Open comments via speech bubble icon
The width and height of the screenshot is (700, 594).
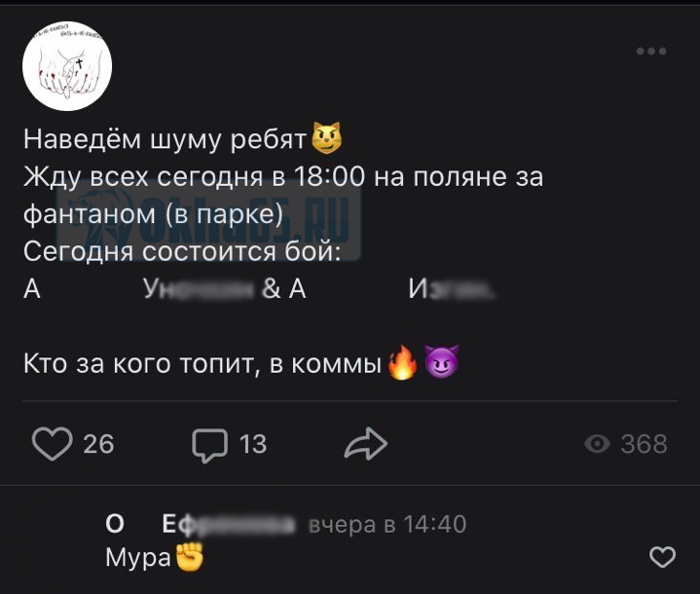click(x=210, y=445)
